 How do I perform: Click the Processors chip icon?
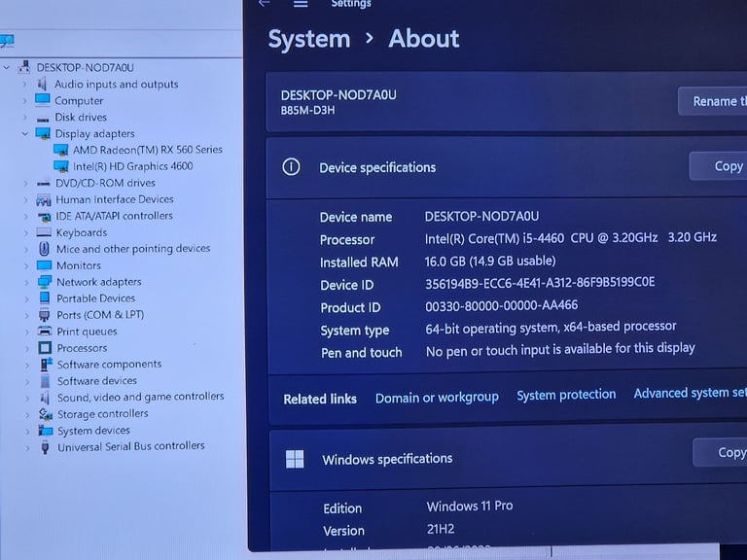click(45, 348)
